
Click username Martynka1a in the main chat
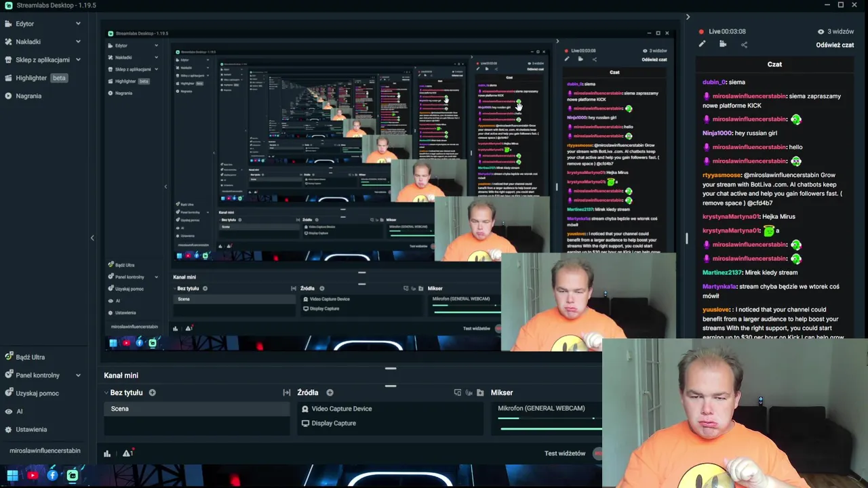(719, 287)
